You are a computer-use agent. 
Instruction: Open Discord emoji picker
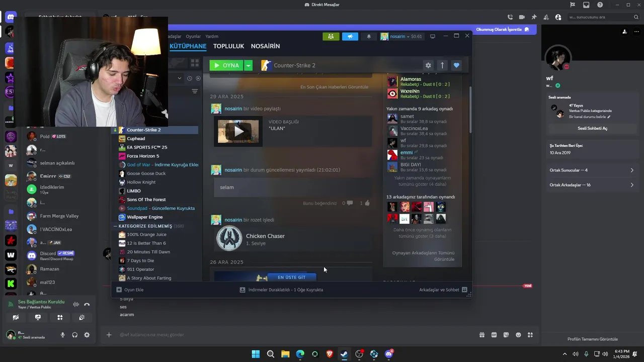518,335
